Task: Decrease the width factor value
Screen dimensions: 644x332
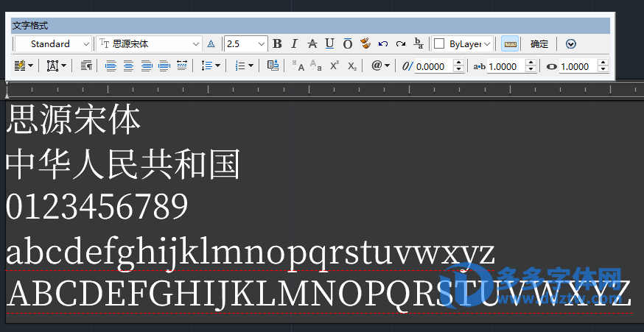Action: pos(603,69)
